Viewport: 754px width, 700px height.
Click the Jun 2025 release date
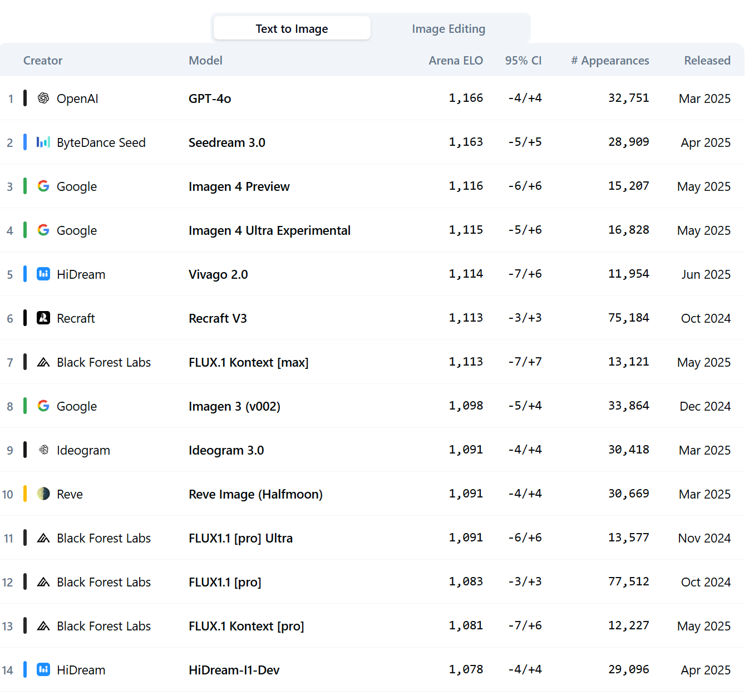(706, 274)
